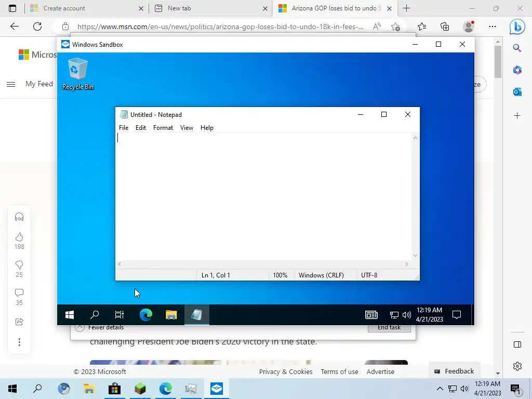Click the Sandbox network tray icon
Screen dimensions: 532x399
coord(394,315)
